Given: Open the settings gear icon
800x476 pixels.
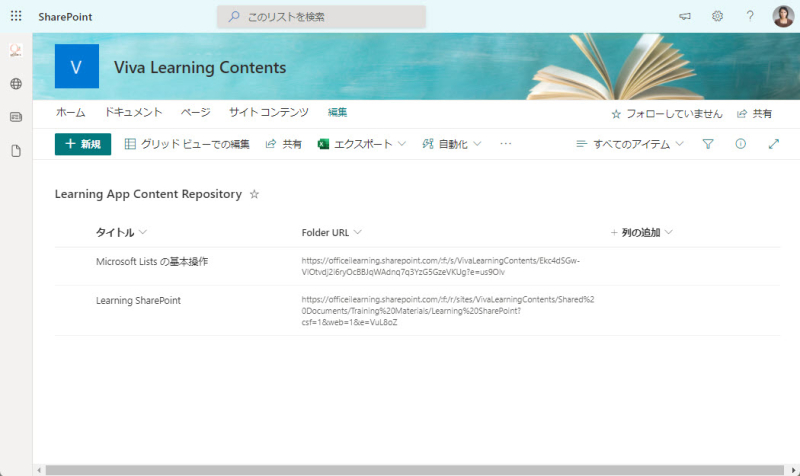Looking at the screenshot, I should point(717,16).
